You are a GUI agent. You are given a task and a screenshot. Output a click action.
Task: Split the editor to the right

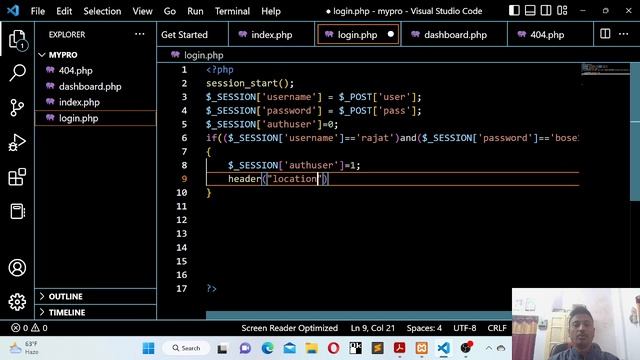pyautogui.click(x=605, y=34)
